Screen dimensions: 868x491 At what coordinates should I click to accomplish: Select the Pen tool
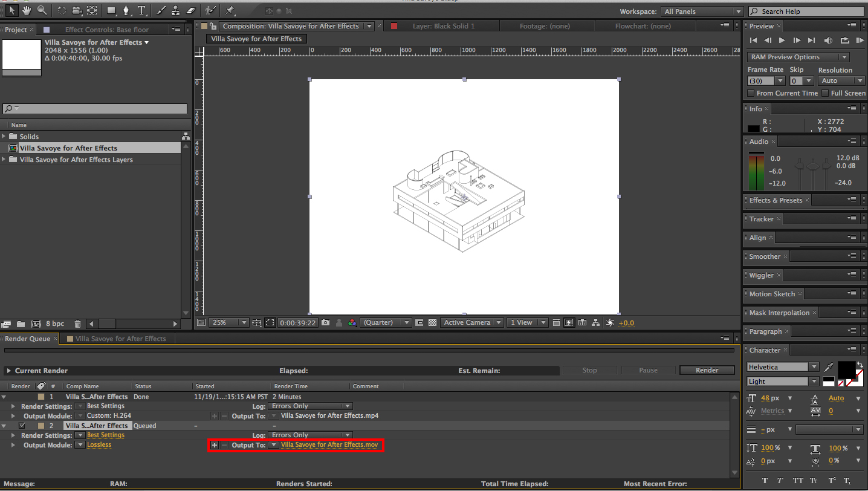click(x=126, y=10)
